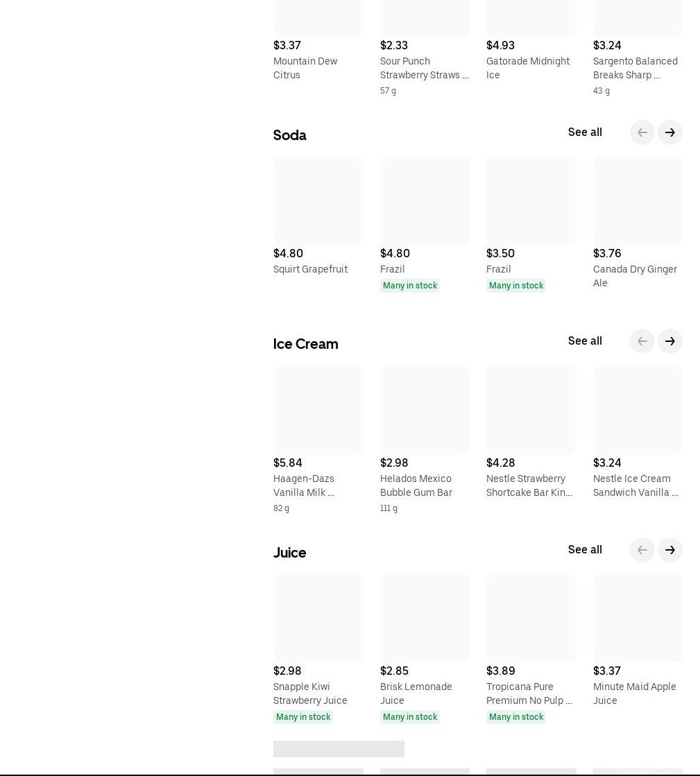Open See all for Soda
This screenshot has height=776, width=700.
pyautogui.click(x=585, y=132)
